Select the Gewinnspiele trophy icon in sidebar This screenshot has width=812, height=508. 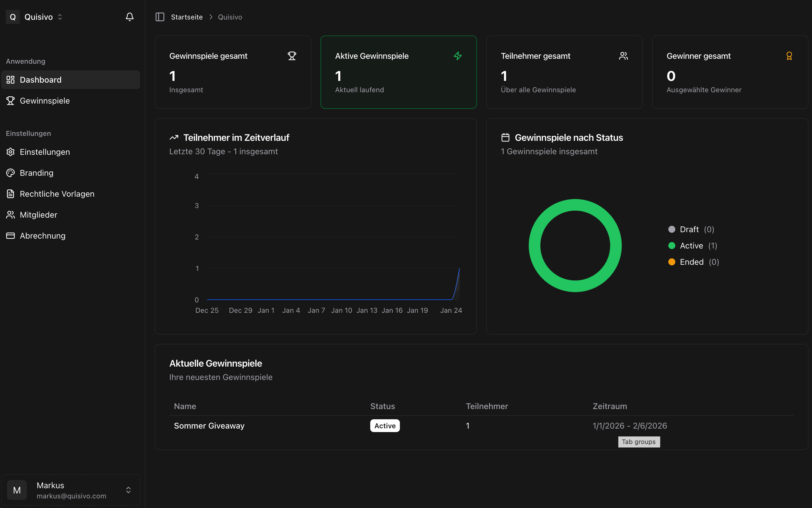[10, 100]
